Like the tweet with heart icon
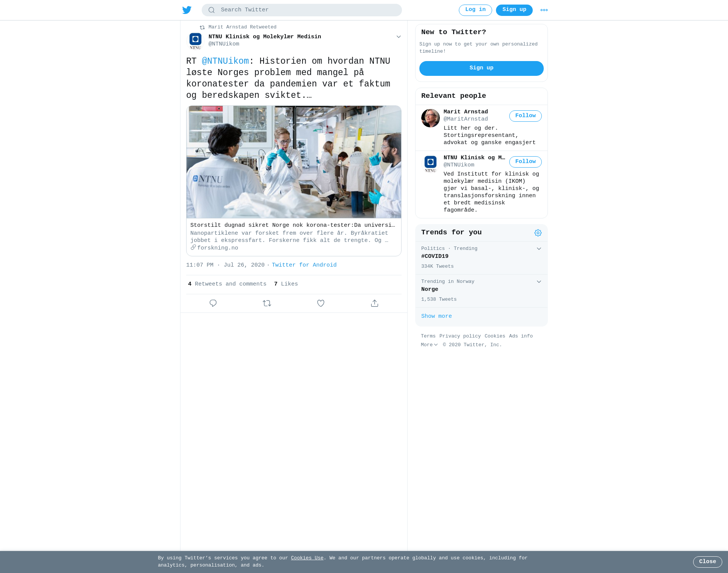This screenshot has height=573, width=728. pyautogui.click(x=321, y=303)
